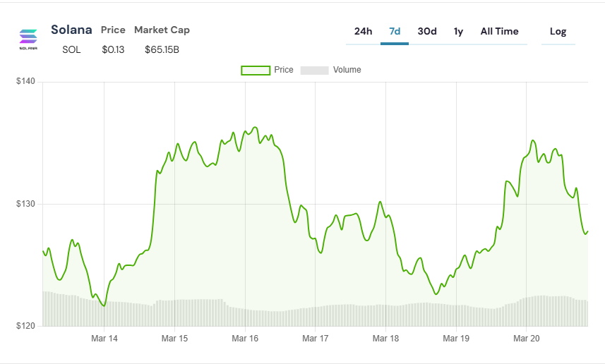Show the All Time price history

point(499,31)
